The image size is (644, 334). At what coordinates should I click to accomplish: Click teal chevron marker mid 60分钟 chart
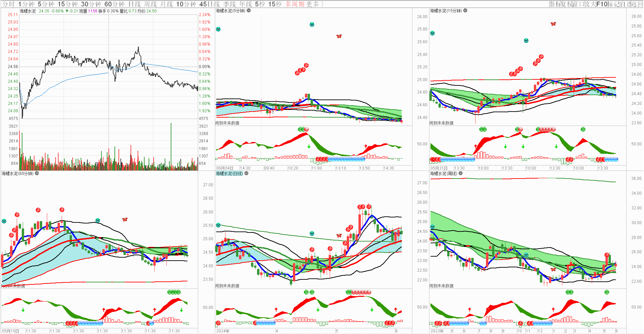click(98, 220)
